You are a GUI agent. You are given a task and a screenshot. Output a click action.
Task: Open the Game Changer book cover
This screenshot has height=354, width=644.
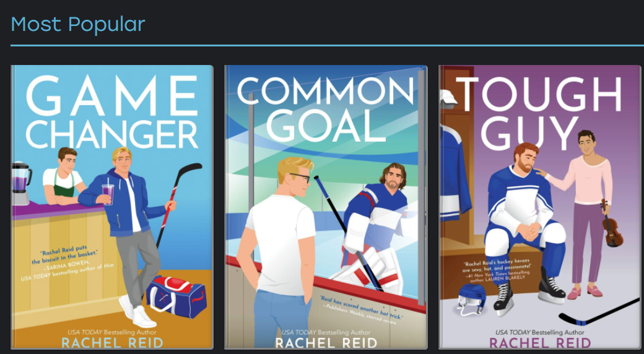(112, 207)
